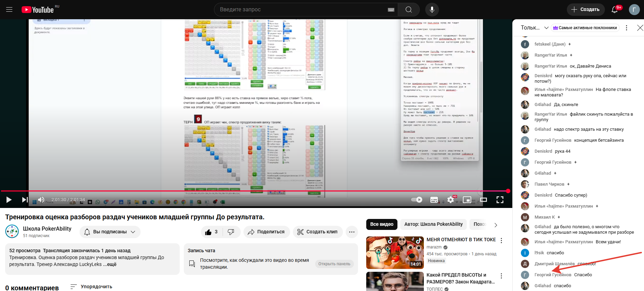Go to YouTube home via logo

(38, 10)
